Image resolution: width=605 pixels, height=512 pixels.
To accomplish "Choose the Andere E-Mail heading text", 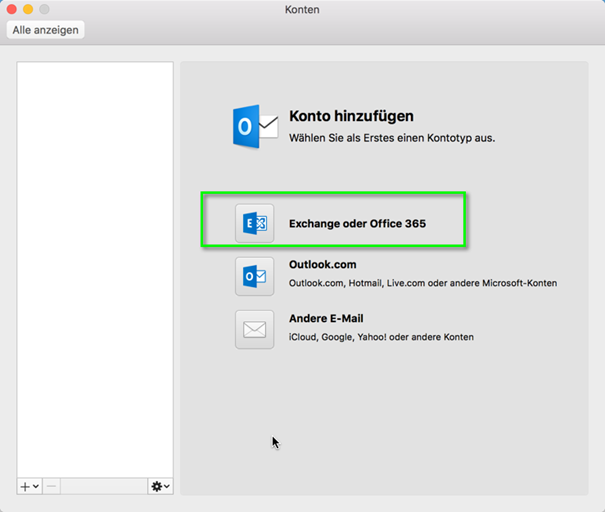I will click(325, 319).
